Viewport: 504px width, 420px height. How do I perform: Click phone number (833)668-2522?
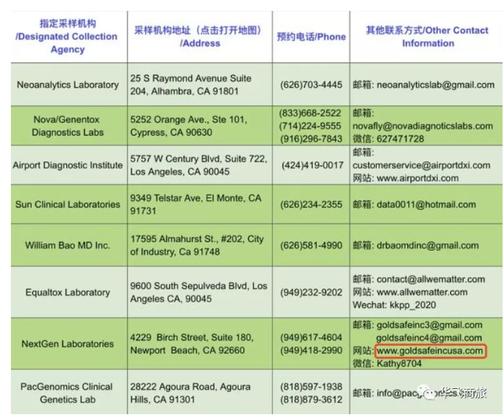[x=310, y=113]
